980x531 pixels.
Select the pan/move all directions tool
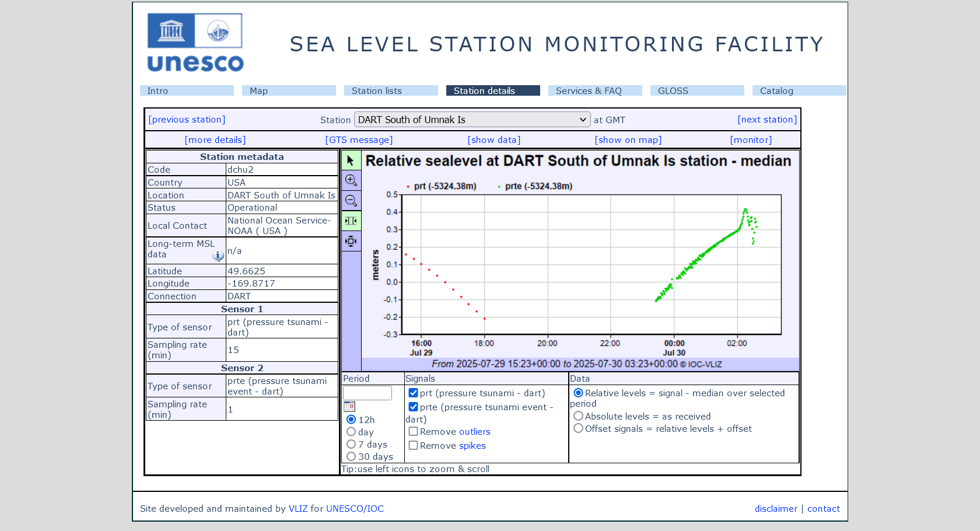tap(351, 241)
